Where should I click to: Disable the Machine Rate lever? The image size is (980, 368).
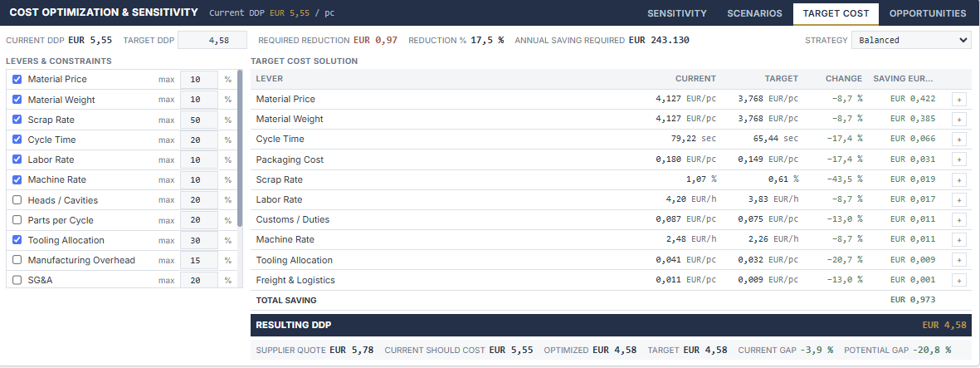17,179
